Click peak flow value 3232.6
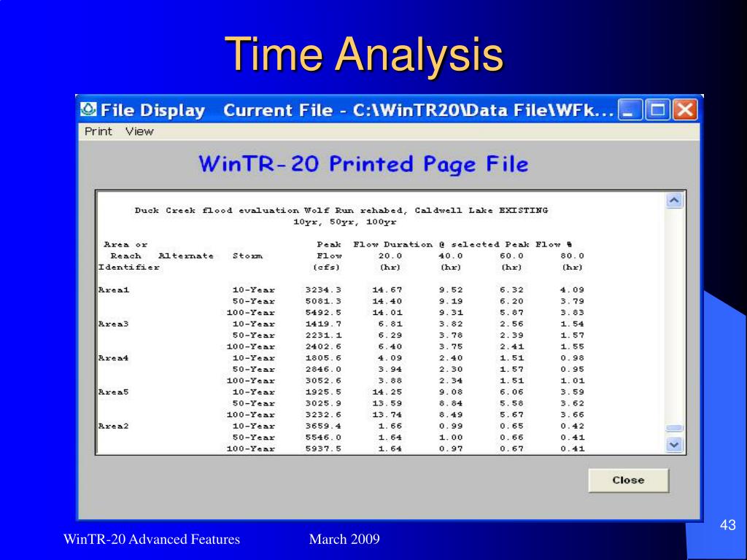747x560 pixels. [x=323, y=415]
